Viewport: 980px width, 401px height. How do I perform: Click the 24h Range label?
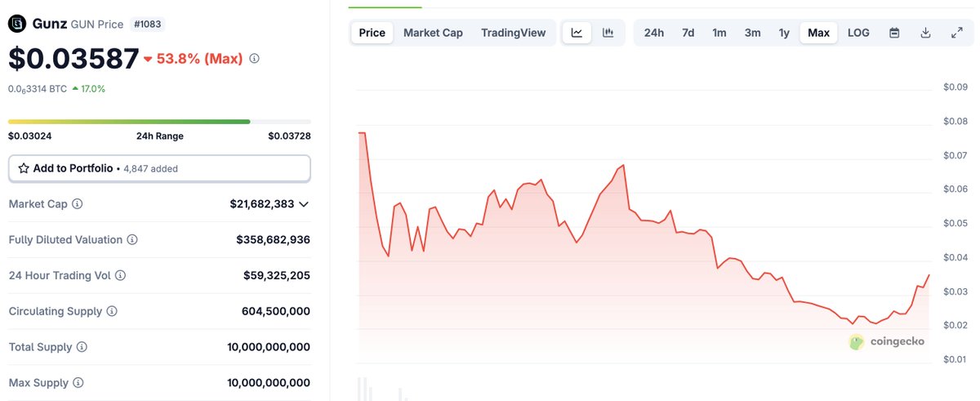(159, 136)
